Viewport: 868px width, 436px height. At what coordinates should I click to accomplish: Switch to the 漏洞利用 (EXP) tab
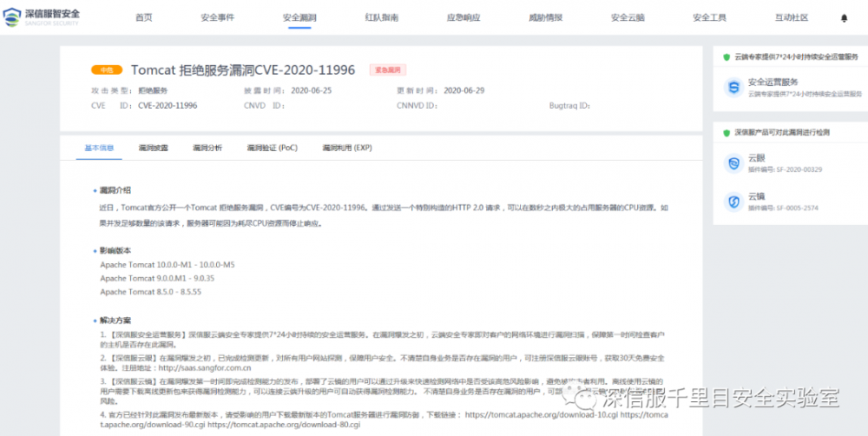[x=347, y=148]
